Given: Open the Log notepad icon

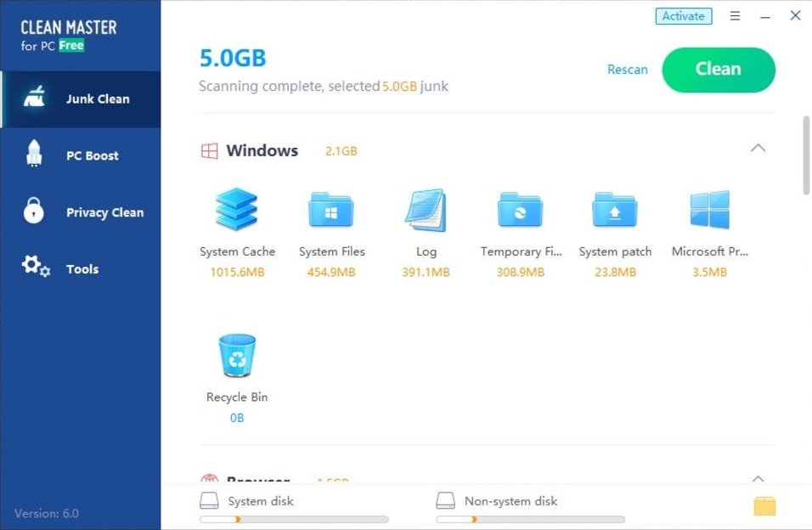Looking at the screenshot, I should click(x=426, y=211).
